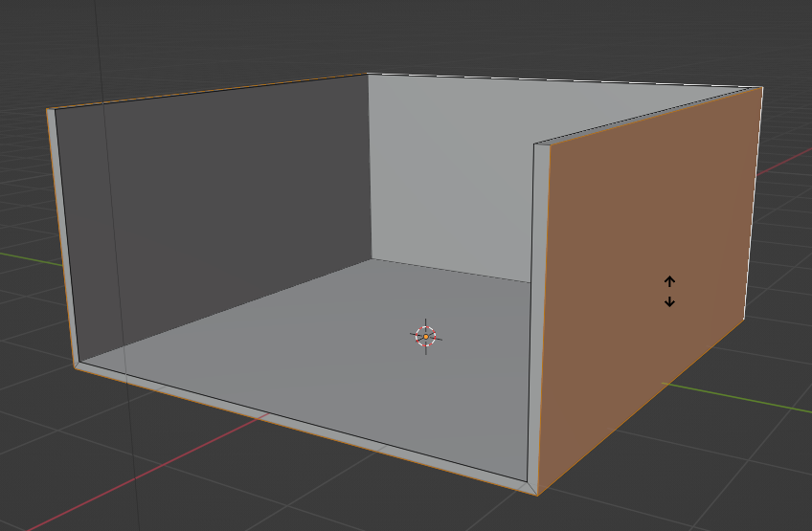
Task: Select the thin vertical rim beside orange face
Action: click(537, 316)
